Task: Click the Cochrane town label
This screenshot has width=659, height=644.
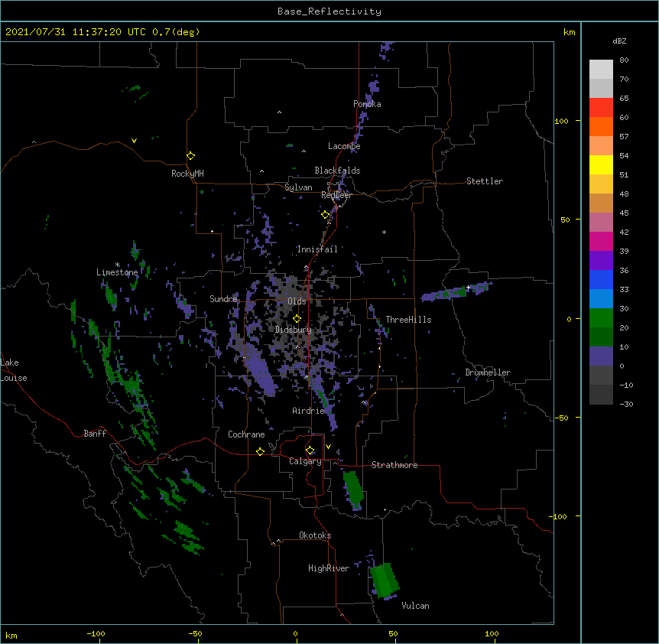Action: tap(246, 434)
